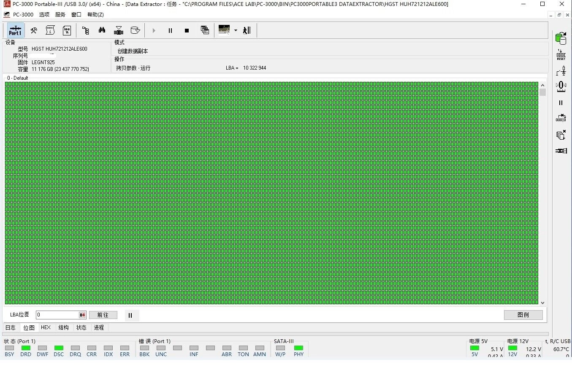Switch to the 位图 tab
The height and width of the screenshot is (392, 572).
(x=29, y=327)
